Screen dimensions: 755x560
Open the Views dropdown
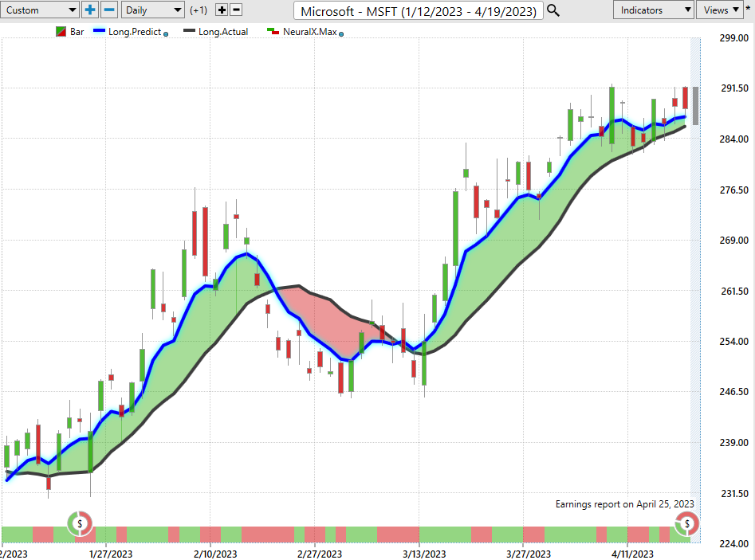pos(721,10)
